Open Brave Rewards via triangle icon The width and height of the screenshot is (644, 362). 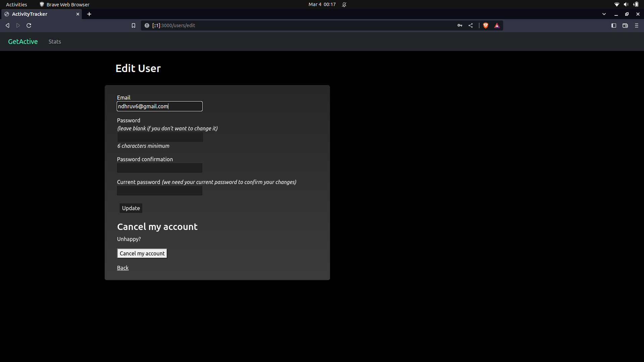497,25
